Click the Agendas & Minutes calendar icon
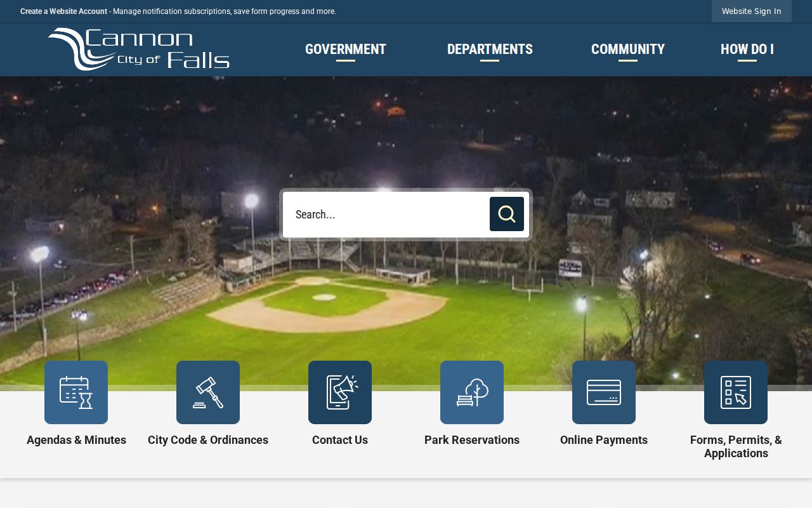 click(x=76, y=392)
